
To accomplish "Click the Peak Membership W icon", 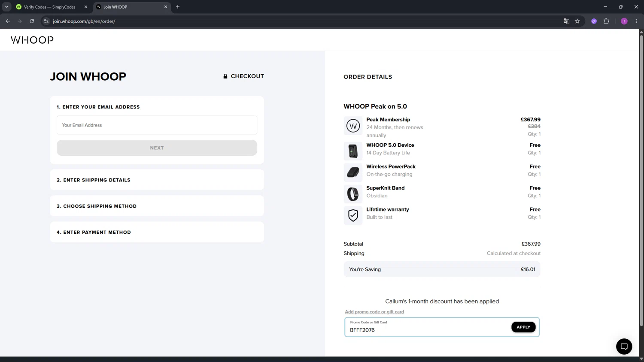I will pyautogui.click(x=353, y=126).
